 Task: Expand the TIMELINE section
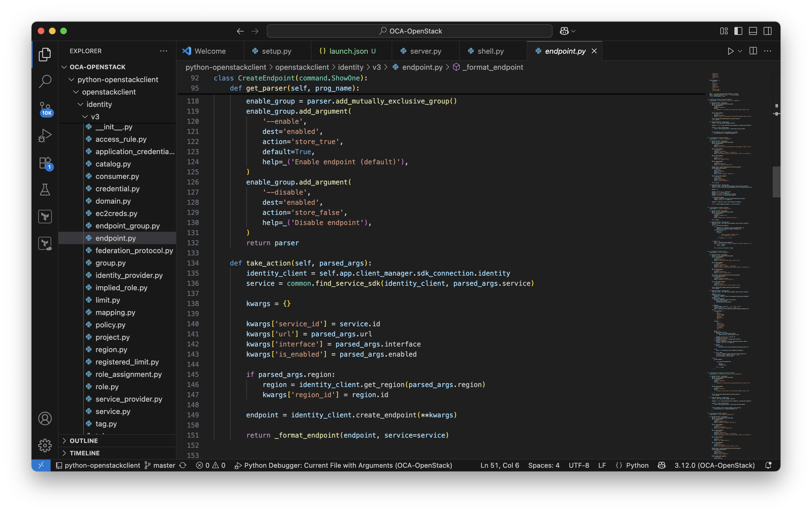(x=84, y=453)
